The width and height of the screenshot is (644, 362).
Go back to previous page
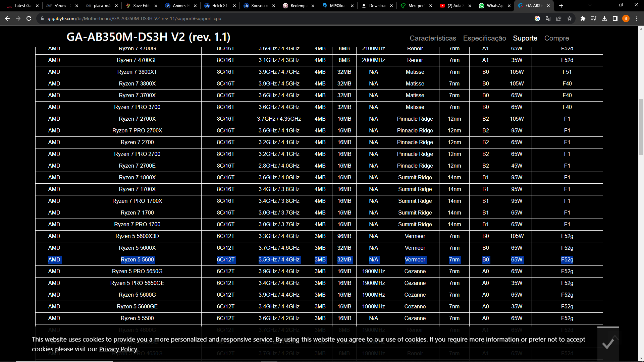(7, 18)
